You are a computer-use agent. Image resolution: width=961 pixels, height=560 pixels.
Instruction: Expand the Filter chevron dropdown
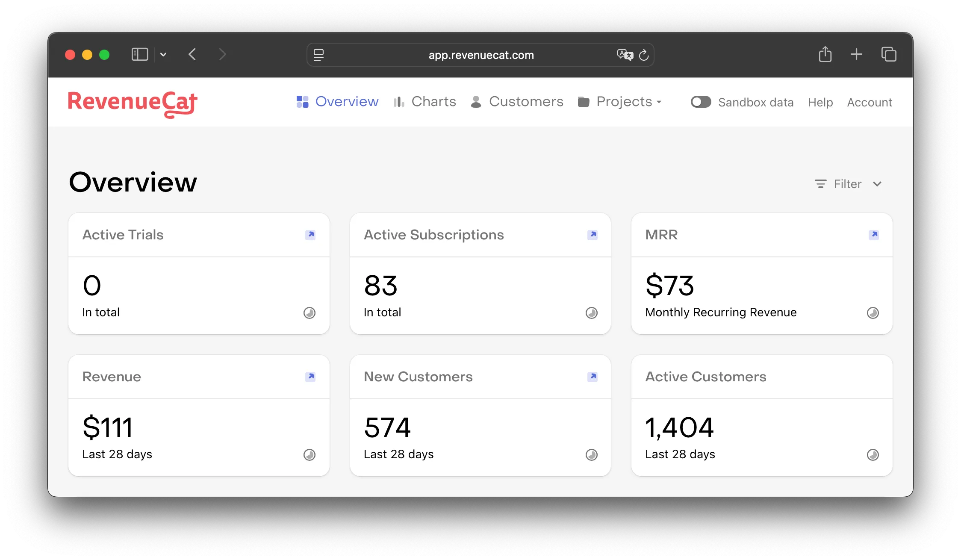877,184
